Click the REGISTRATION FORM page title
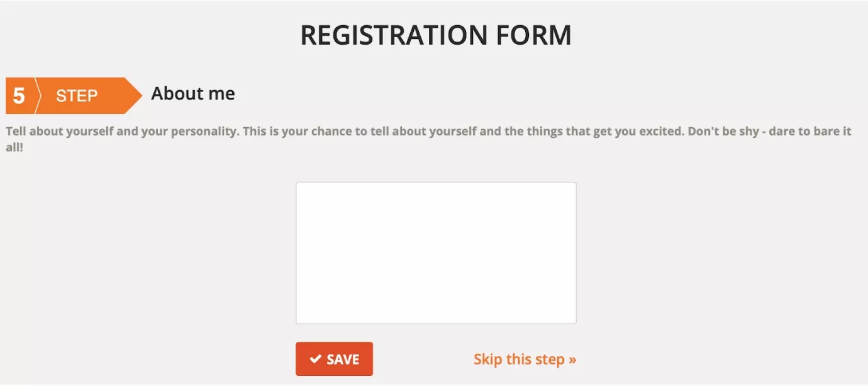 [436, 35]
